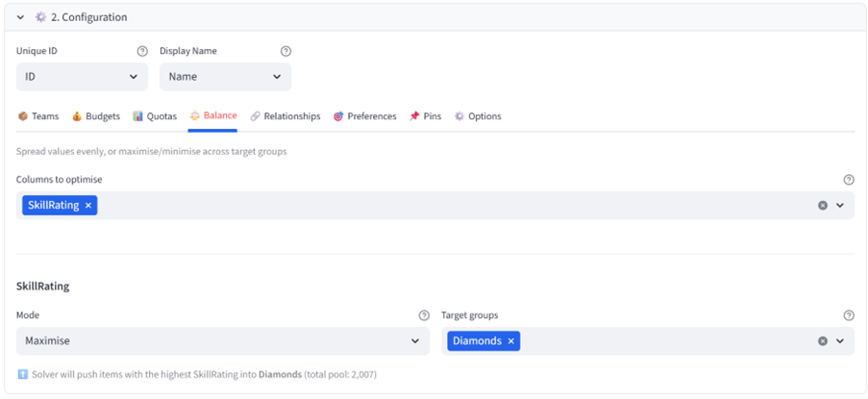This screenshot has height=399, width=868.
Task: Go to the Relationships tab
Action: point(285,116)
